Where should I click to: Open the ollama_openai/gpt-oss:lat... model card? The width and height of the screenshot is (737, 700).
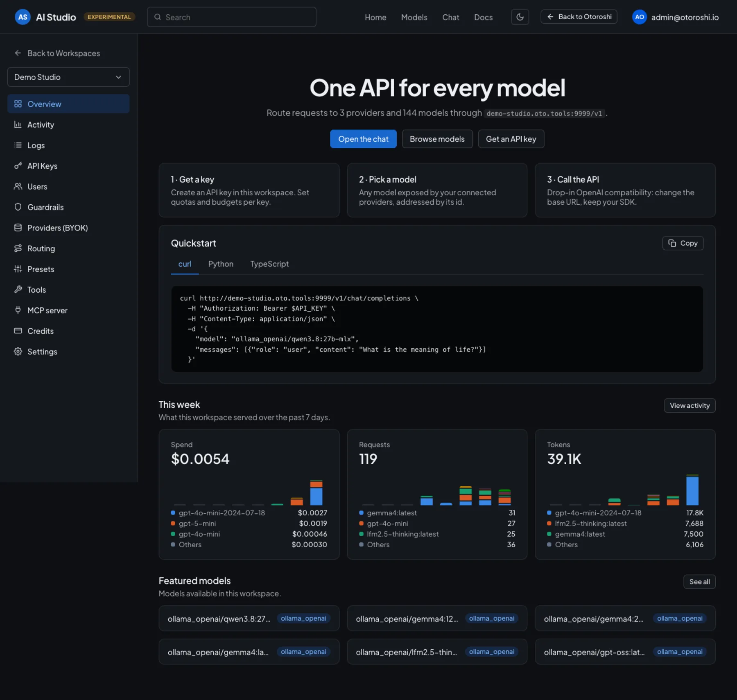625,652
